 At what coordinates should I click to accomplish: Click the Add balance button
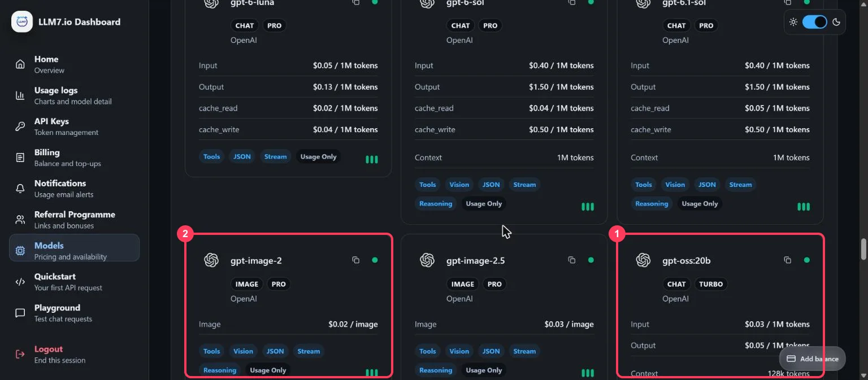[813, 359]
